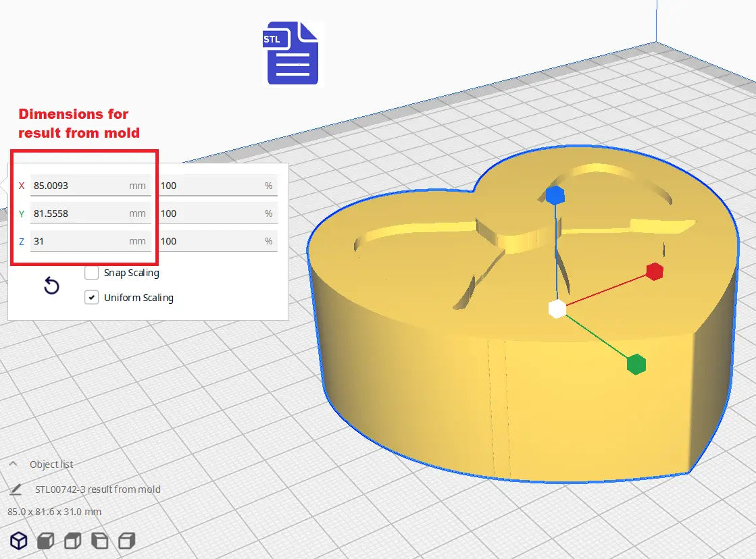Screen dimensions: 756x559
Task: Click the pencil icon beside the object name
Action: tap(16, 489)
